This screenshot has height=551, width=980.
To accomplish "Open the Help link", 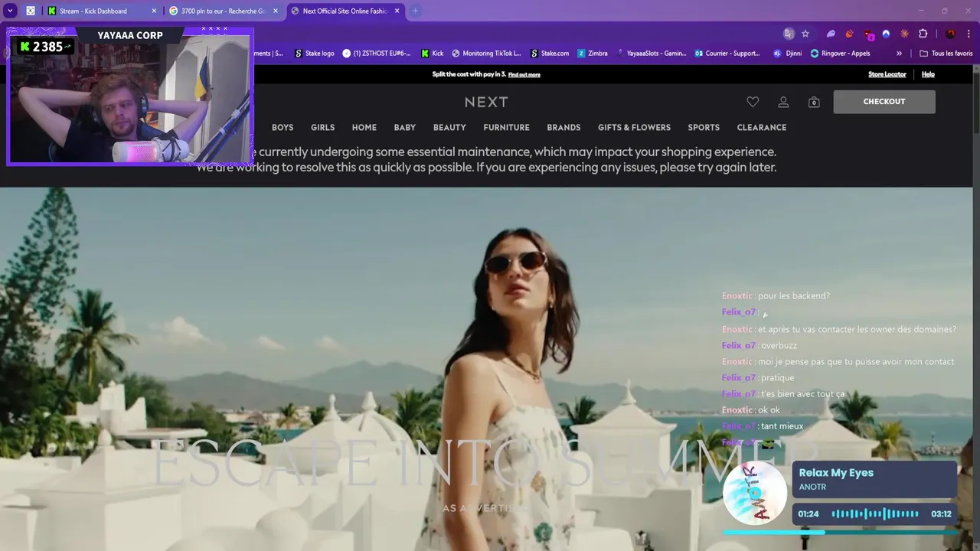I will tap(928, 74).
